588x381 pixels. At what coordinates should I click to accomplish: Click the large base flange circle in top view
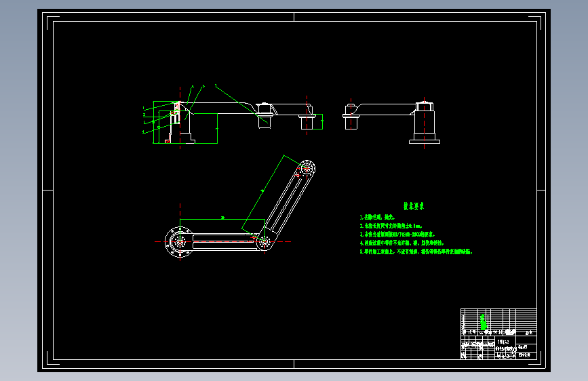tap(180, 242)
